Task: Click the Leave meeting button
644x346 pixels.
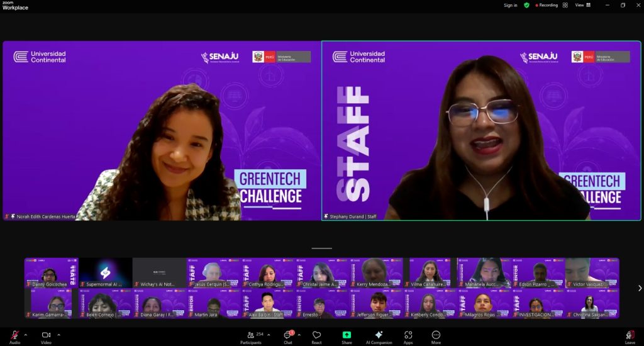Action: click(x=630, y=337)
